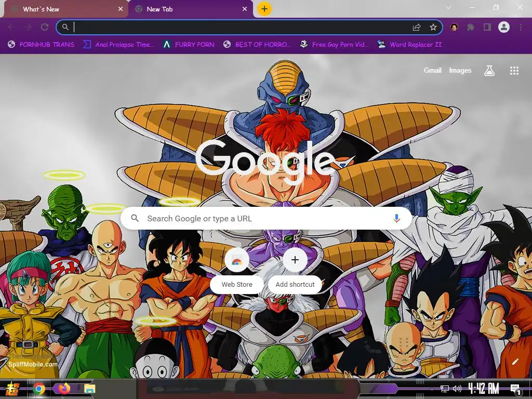This screenshot has height=399, width=532.
Task: Open Gmail link
Action: (433, 71)
